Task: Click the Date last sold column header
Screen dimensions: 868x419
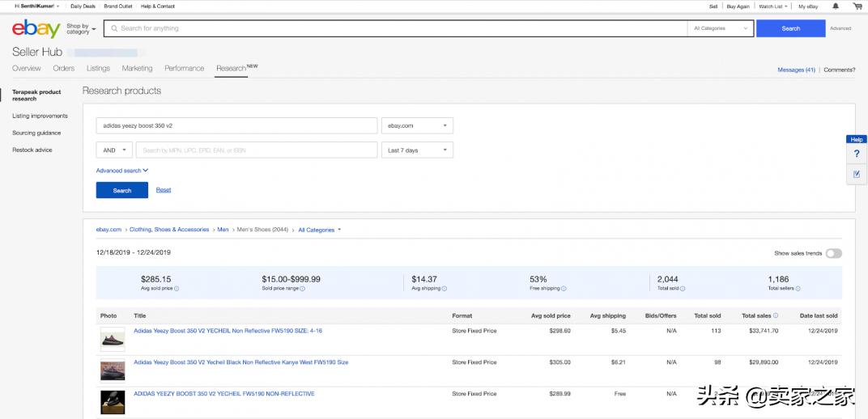Action: click(x=819, y=315)
